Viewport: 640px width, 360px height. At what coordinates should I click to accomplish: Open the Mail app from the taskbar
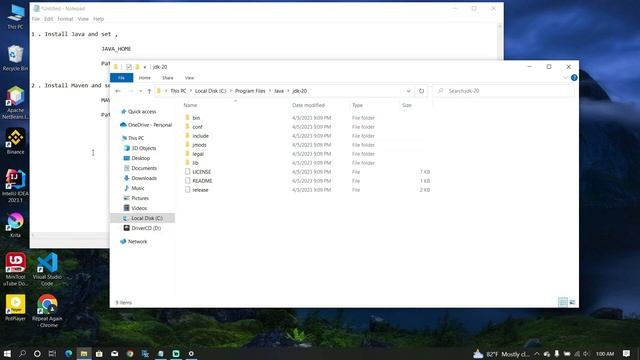coord(115,353)
